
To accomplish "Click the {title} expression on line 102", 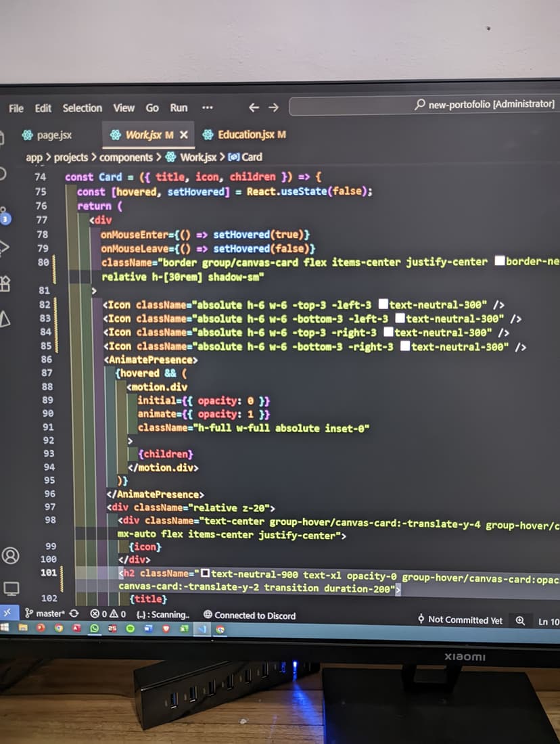I will (x=148, y=599).
